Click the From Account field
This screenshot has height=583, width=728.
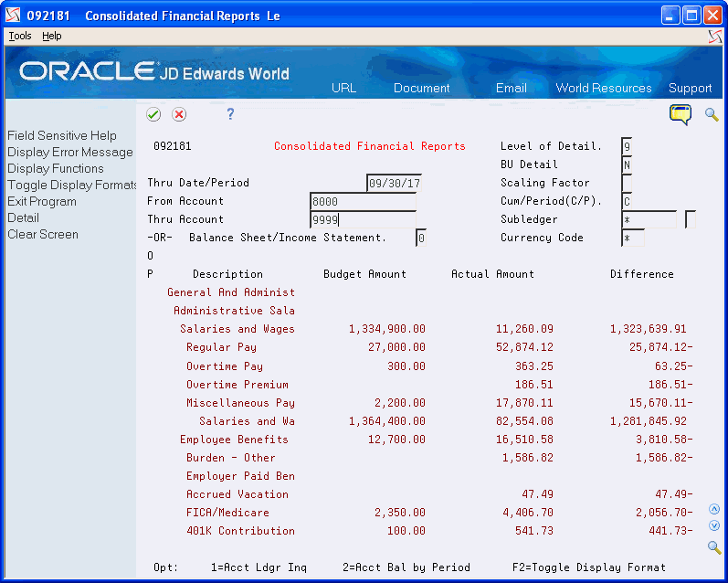(x=363, y=201)
